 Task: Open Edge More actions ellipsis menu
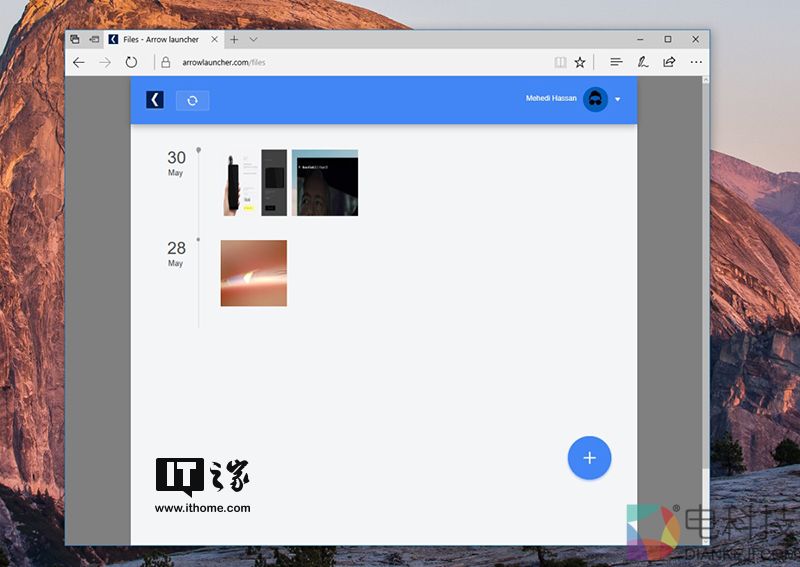[x=696, y=62]
